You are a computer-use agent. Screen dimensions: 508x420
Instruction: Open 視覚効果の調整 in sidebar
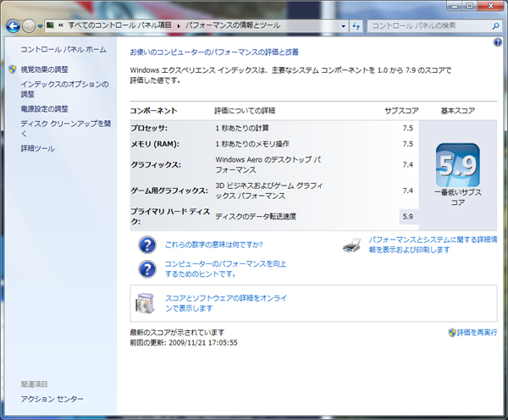(x=44, y=69)
